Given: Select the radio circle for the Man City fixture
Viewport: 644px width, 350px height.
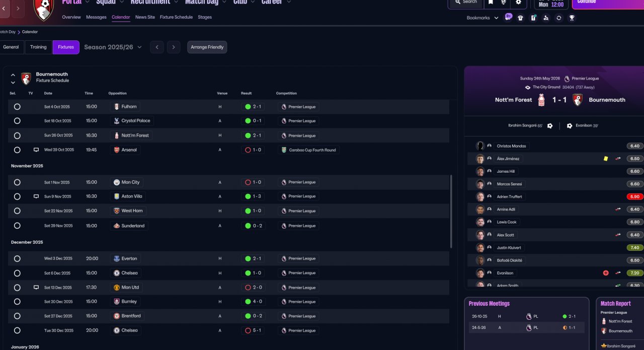Looking at the screenshot, I should click(x=17, y=182).
